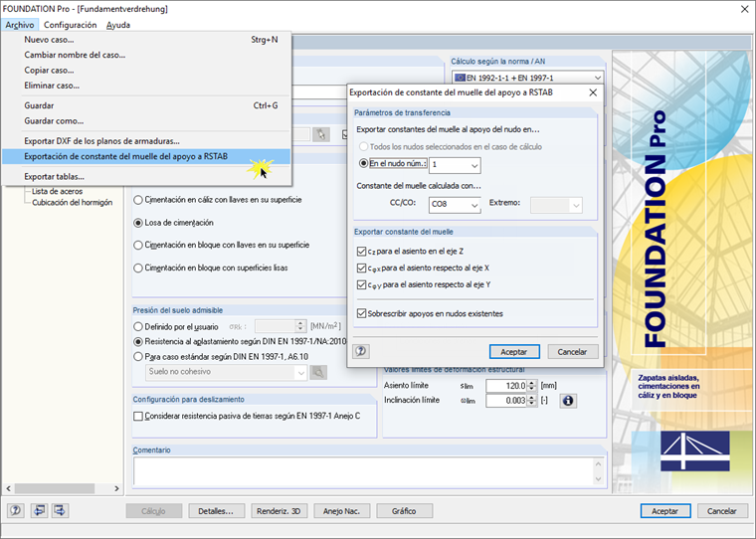Viewport: 756px width, 539px height.
Task: Choose 'Guardar como...' menu entry
Action: pos(146,121)
